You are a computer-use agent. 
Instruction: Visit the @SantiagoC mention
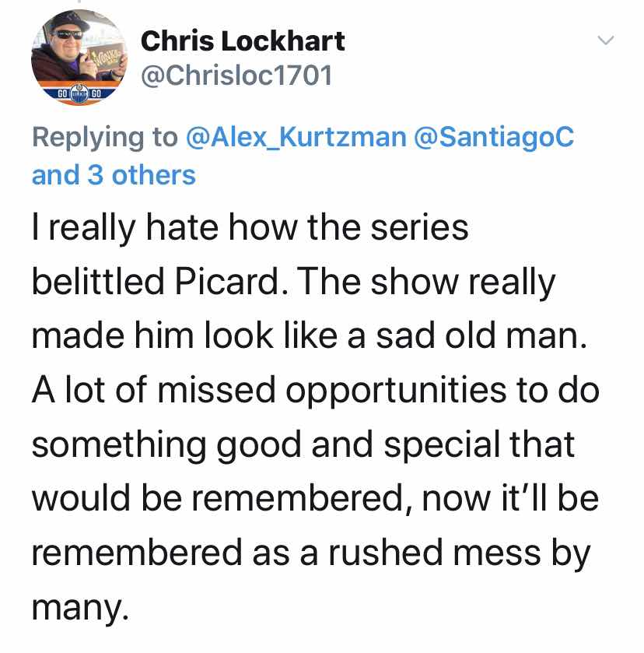pos(494,137)
